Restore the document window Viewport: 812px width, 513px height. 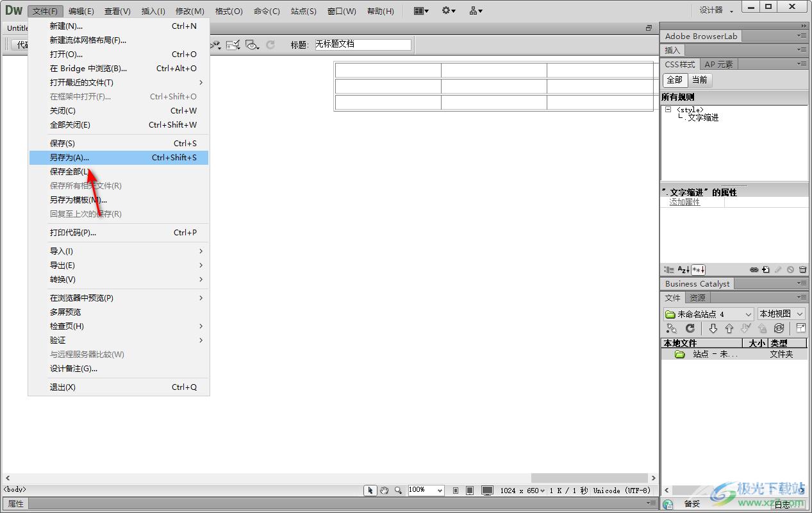pyautogui.click(x=649, y=28)
